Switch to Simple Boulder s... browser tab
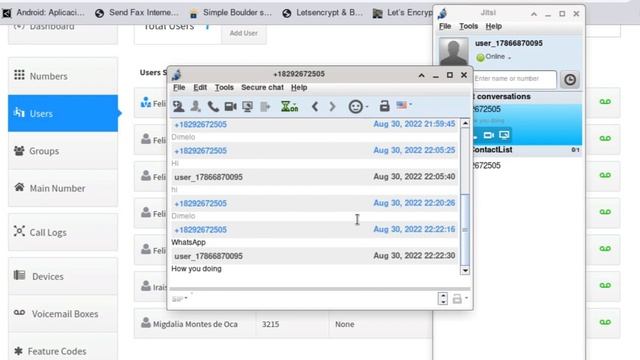Screen dimensions: 640x360 point(231,13)
